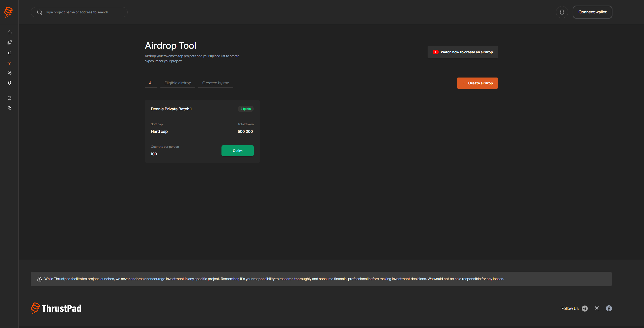The width and height of the screenshot is (644, 328).
Task: Open the padlock lock sidebar icon
Action: click(10, 53)
